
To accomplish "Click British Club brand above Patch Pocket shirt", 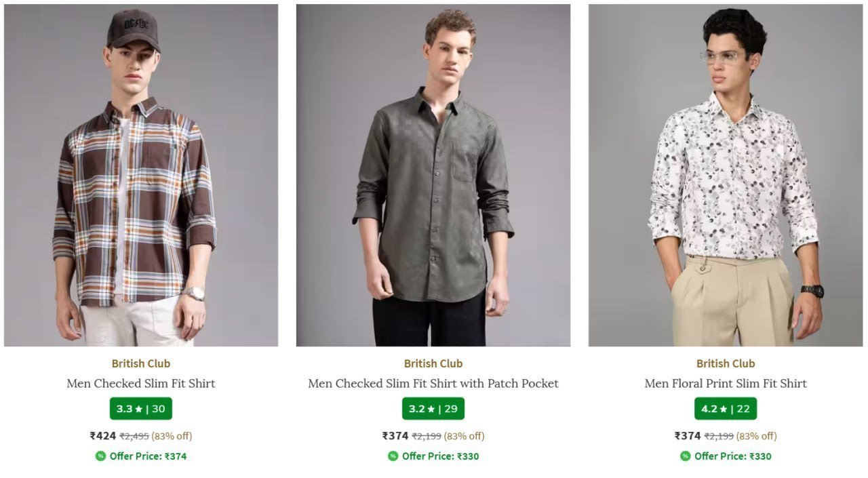I will 433,363.
